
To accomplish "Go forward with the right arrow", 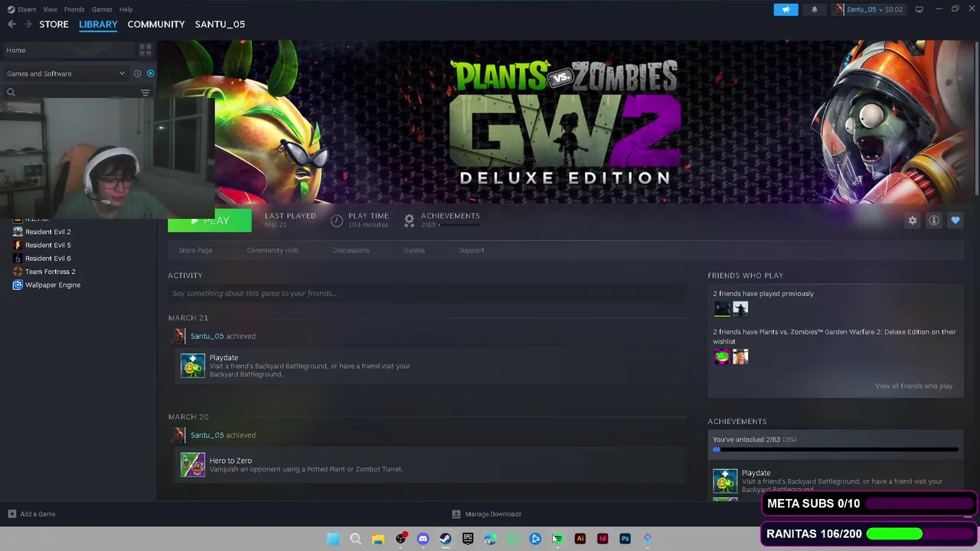I will (x=28, y=24).
